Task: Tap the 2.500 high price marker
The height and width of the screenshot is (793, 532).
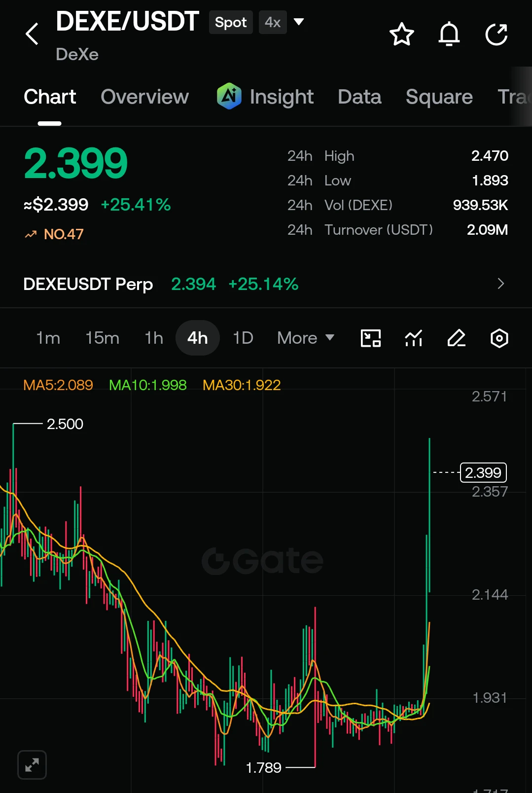Action: point(65,424)
